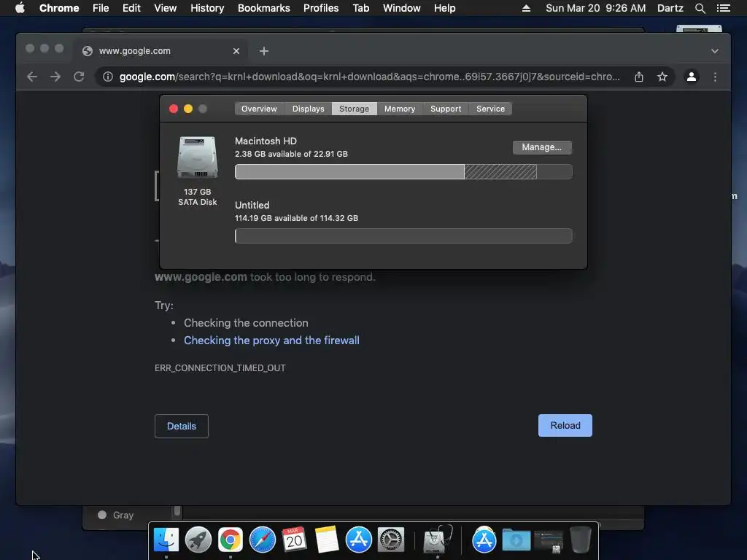
Task: Minimize the About This Mac window
Action: coord(188,109)
